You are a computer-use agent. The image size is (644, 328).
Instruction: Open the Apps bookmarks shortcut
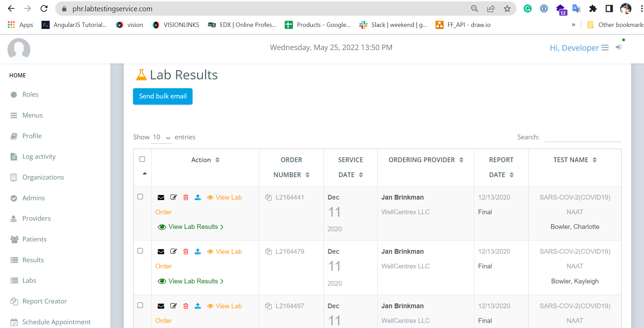pyautogui.click(x=20, y=25)
